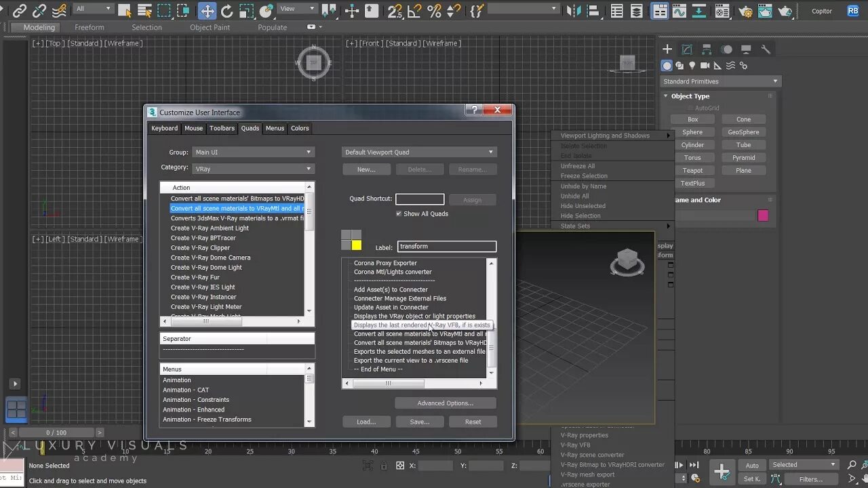Toggle Show All Quads checkbox
This screenshot has height=488, width=868.
coord(399,213)
